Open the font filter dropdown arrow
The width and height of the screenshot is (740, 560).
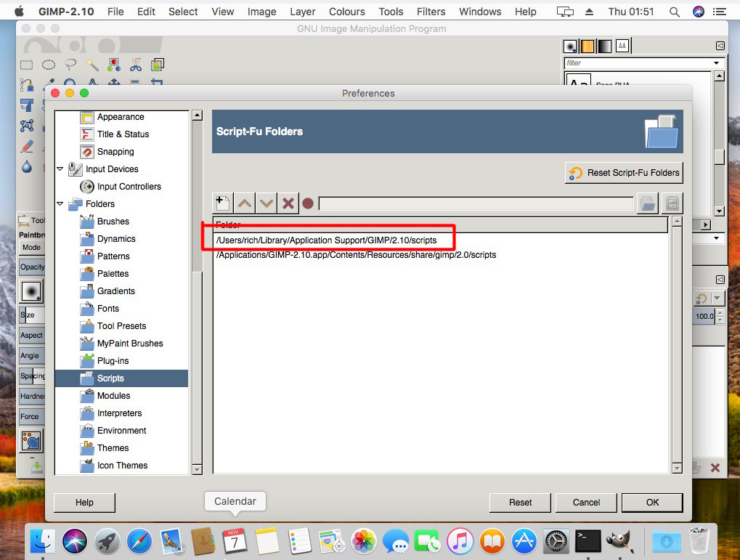[717, 62]
